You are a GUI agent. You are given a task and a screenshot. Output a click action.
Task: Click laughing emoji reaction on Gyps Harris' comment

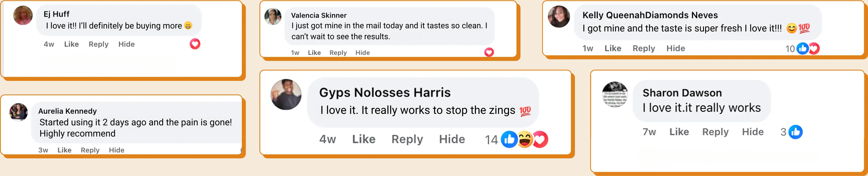point(525,139)
